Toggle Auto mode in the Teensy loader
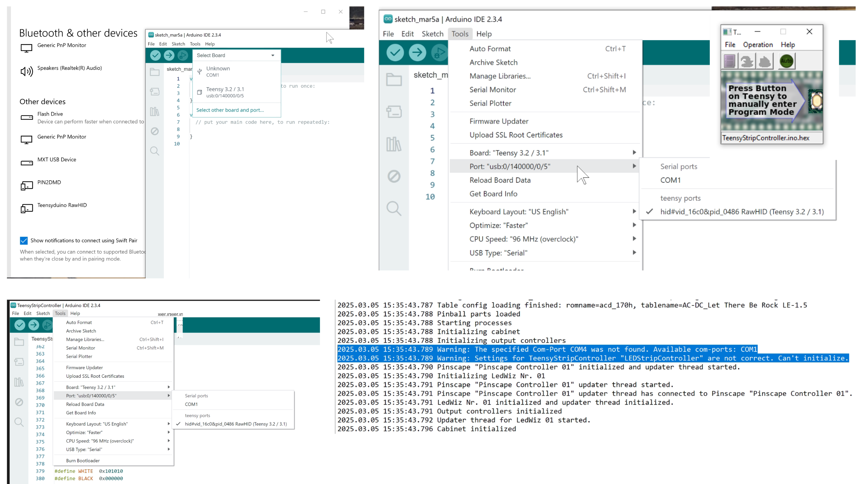Image resolution: width=868 pixels, height=484 pixels. tap(787, 61)
